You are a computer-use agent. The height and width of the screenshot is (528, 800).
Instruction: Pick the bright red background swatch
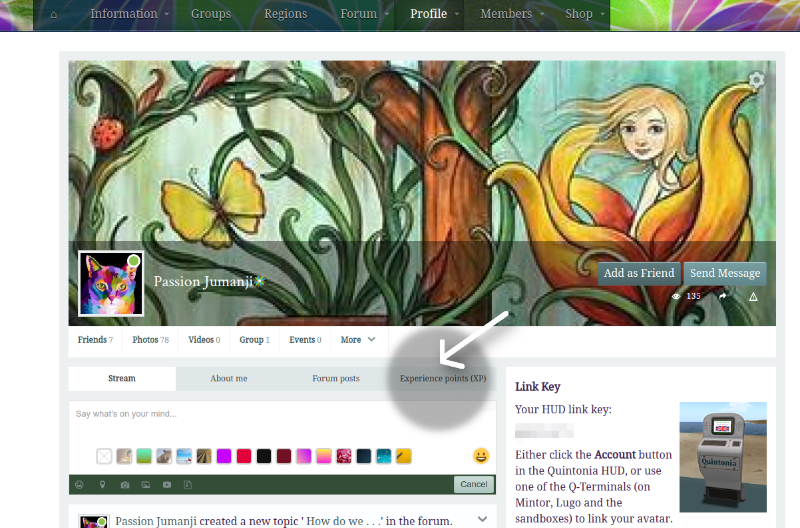244,456
